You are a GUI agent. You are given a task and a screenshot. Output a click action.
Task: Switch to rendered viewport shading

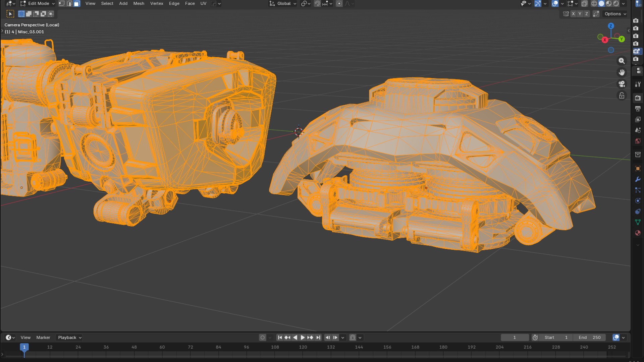(x=616, y=4)
